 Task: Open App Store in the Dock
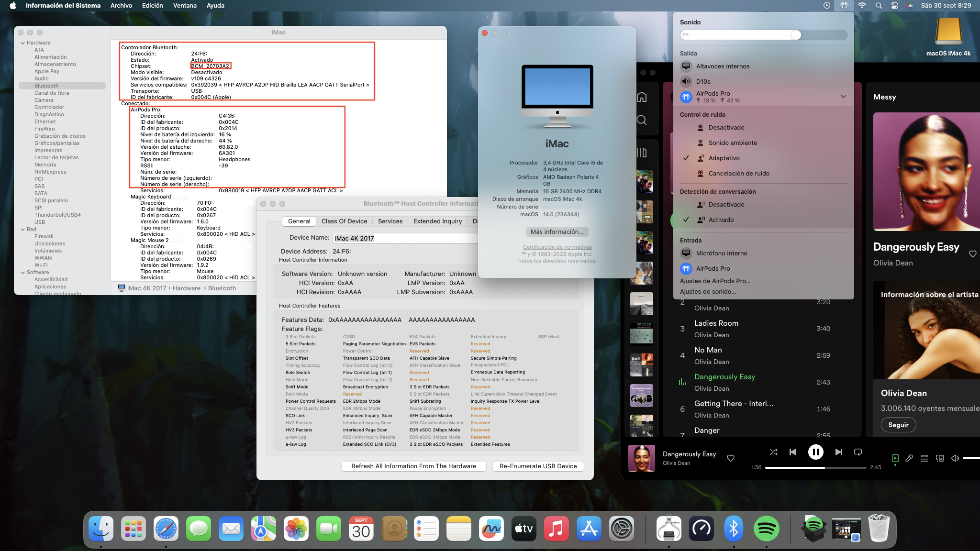click(589, 529)
